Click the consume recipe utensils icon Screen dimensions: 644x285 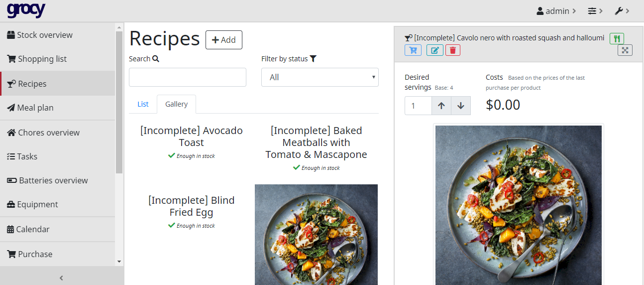click(617, 38)
